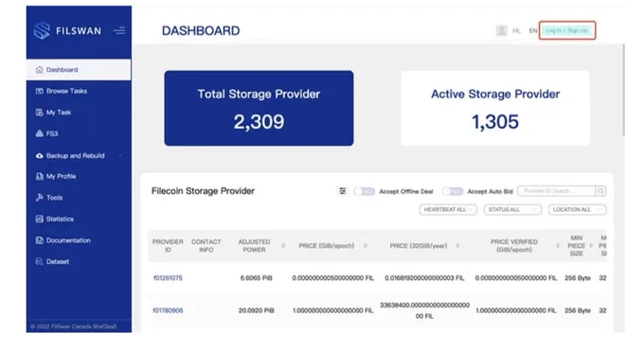Screen dimensions: 644x350
Task: Open Dashboard menu item
Action: [x=79, y=70]
